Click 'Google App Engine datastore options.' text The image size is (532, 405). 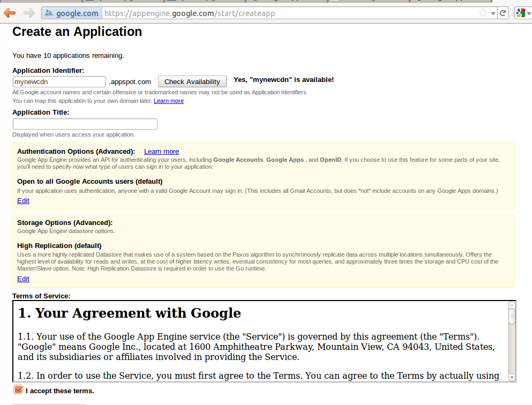click(x=66, y=231)
